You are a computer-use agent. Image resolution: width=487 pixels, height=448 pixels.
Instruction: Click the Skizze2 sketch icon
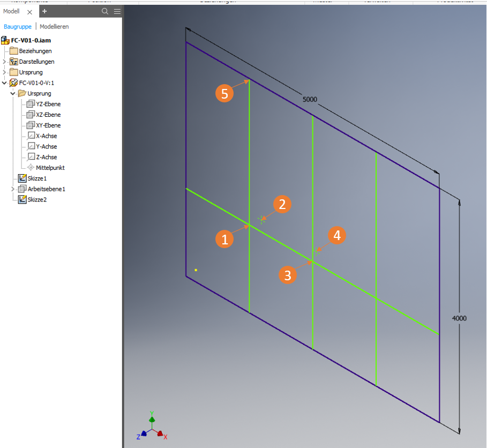point(22,199)
